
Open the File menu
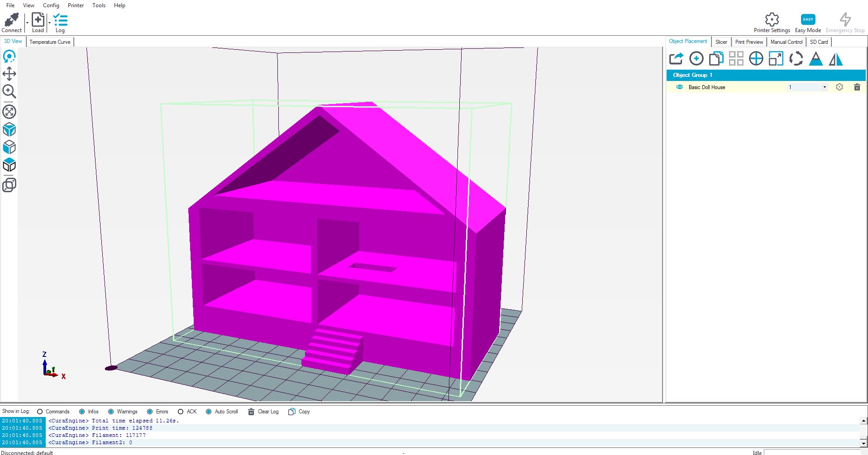10,5
